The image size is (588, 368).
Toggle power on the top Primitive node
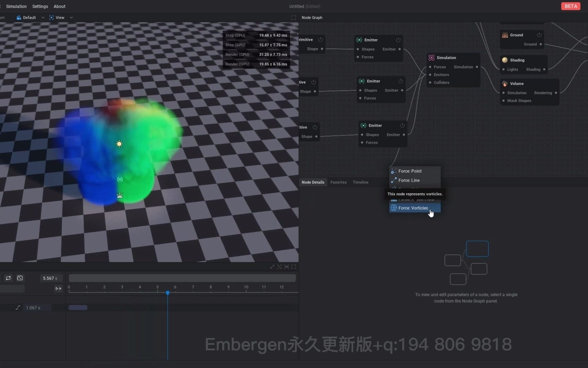pos(320,40)
